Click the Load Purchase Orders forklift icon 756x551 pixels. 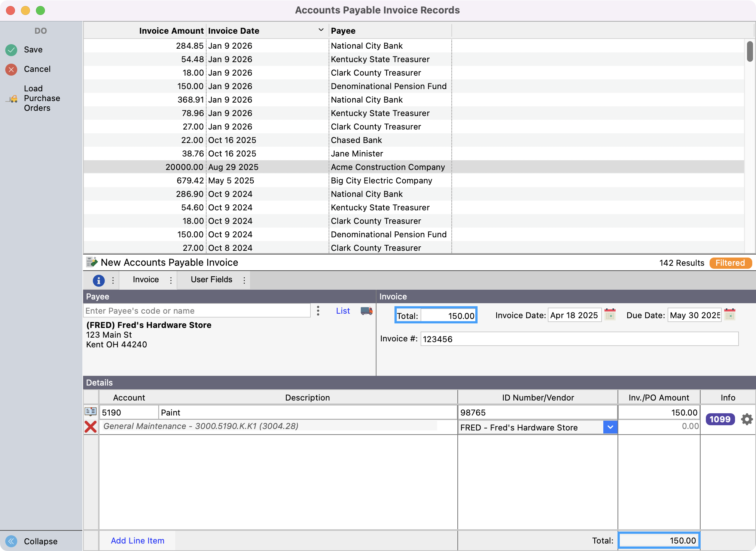pos(12,98)
